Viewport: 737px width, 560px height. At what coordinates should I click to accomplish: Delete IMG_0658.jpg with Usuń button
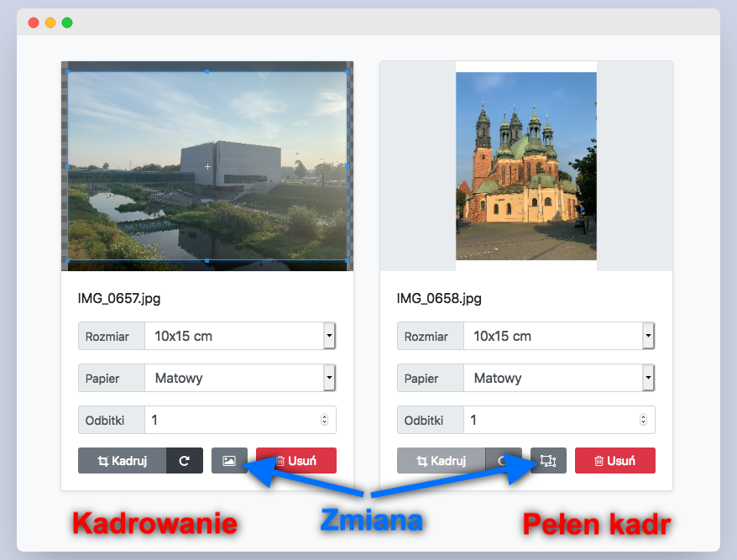tap(614, 460)
